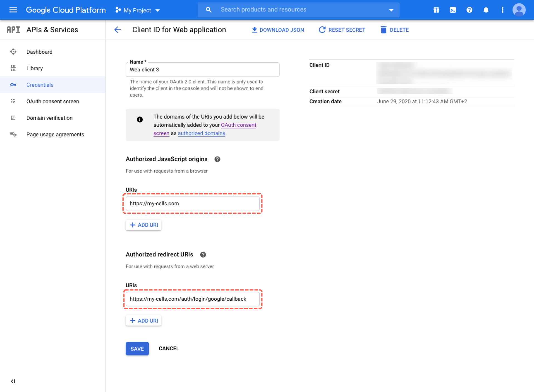Image resolution: width=534 pixels, height=392 pixels.
Task: Open the user account avatar
Action: [519, 10]
